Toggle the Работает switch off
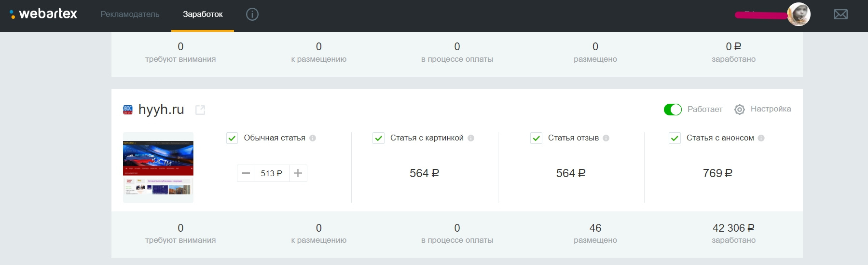 click(x=673, y=110)
